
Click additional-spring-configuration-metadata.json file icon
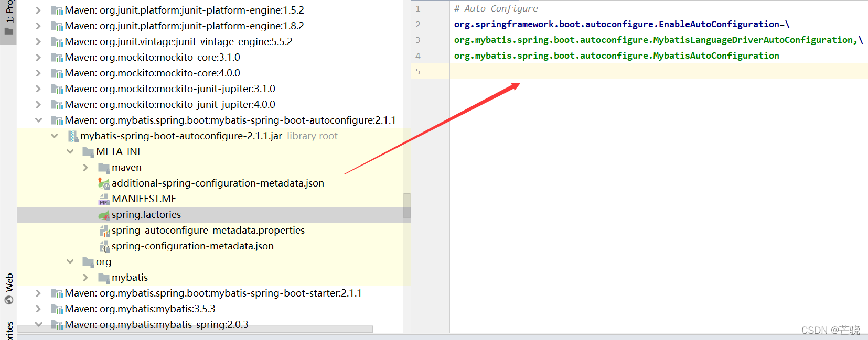pos(104,183)
